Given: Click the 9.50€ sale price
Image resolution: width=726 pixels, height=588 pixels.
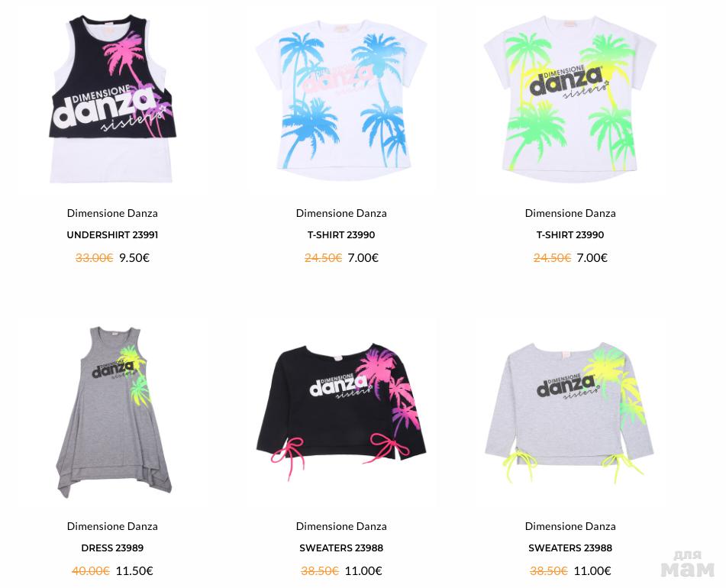Looking at the screenshot, I should [134, 258].
